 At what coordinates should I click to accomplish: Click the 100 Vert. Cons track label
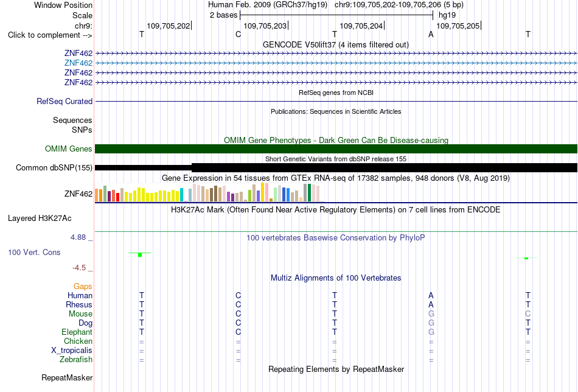tap(34, 253)
